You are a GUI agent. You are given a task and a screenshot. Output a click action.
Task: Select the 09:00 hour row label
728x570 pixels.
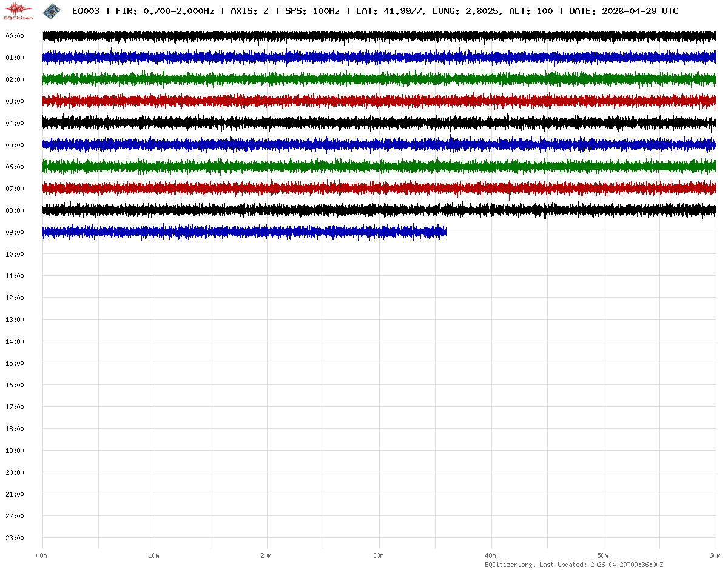tap(15, 232)
